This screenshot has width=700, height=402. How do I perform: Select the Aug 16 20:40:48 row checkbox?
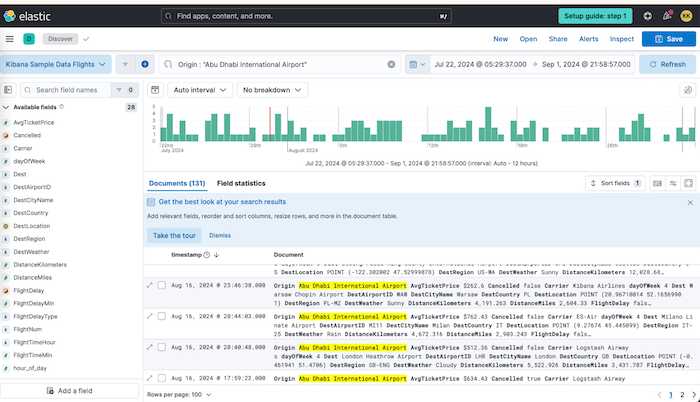click(x=162, y=347)
